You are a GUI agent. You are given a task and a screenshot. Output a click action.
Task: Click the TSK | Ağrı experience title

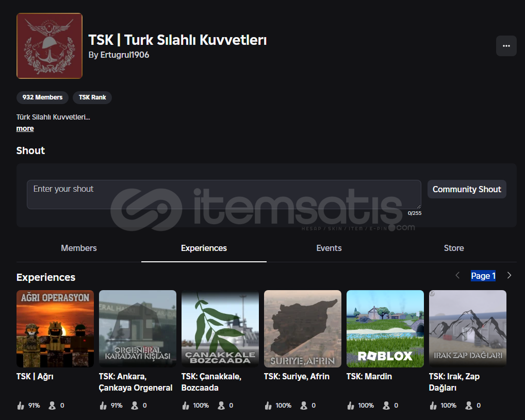coord(35,377)
